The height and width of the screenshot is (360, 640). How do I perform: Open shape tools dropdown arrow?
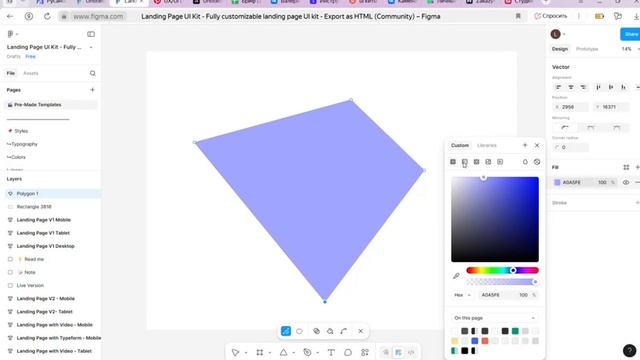(x=293, y=353)
